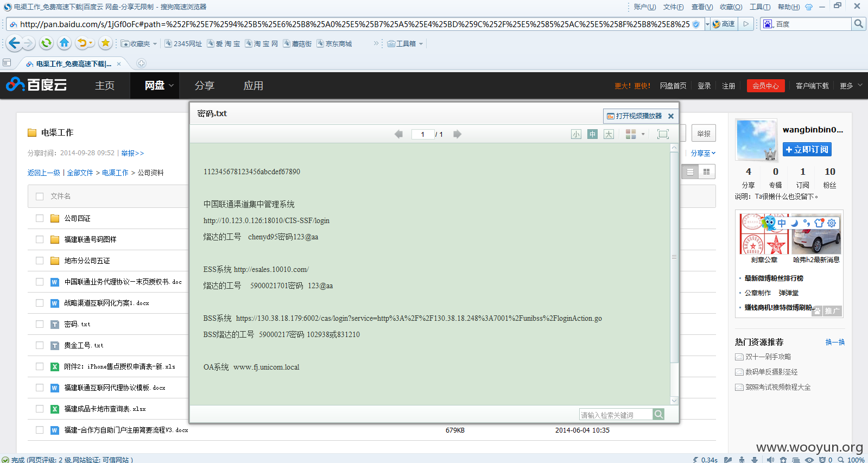Screen dimensions: 868x463
Task: Set large font size 大 in viewer
Action: tap(609, 134)
